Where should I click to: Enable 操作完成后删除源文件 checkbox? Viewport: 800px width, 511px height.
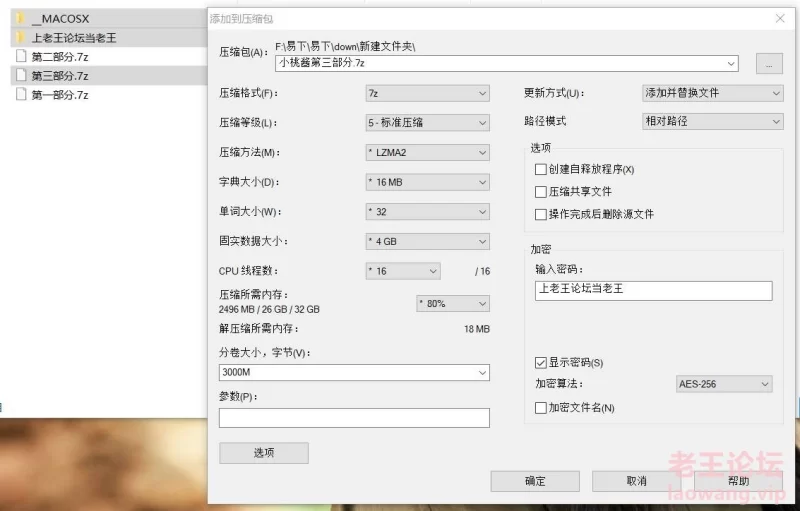(x=541, y=214)
